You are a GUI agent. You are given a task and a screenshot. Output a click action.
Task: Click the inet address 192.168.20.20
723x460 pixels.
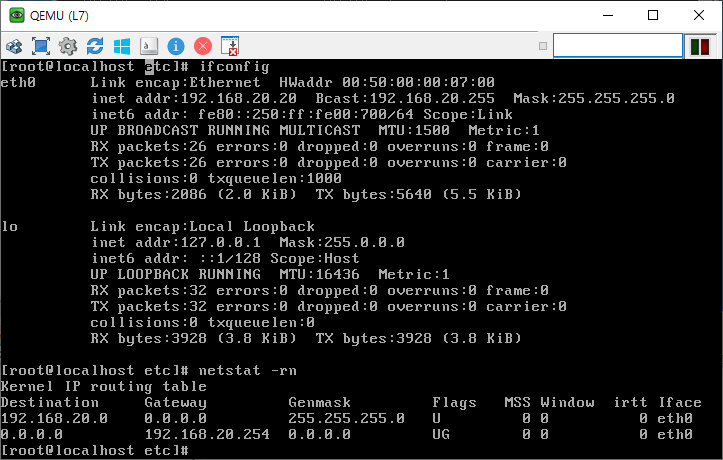point(238,99)
